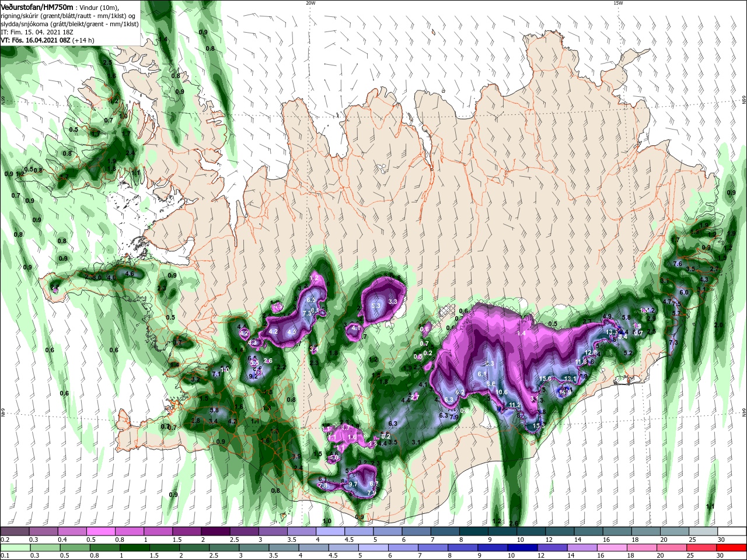Select the 6.1 value in the lavender area
Image resolution: width=747 pixels, height=560 pixels.
tap(482, 374)
